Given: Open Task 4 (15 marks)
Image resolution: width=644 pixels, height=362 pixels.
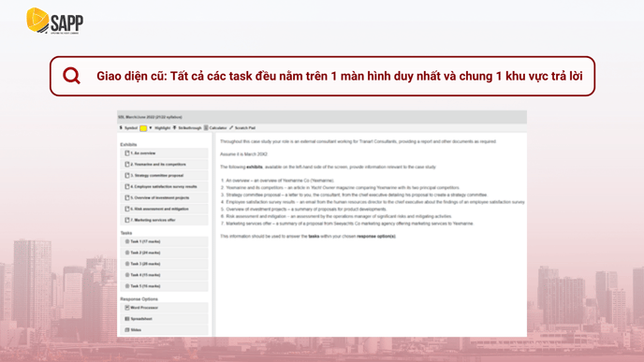Looking at the screenshot, I should (x=165, y=275).
